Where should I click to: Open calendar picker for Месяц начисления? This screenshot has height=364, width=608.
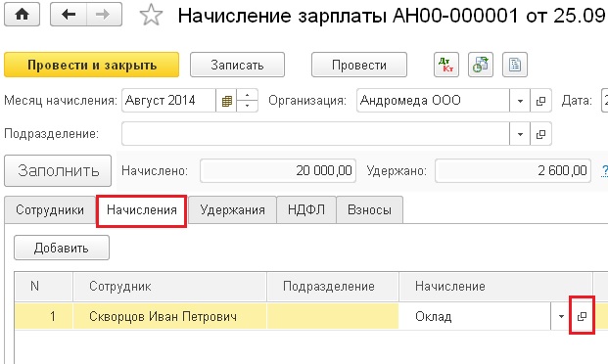[x=226, y=101]
